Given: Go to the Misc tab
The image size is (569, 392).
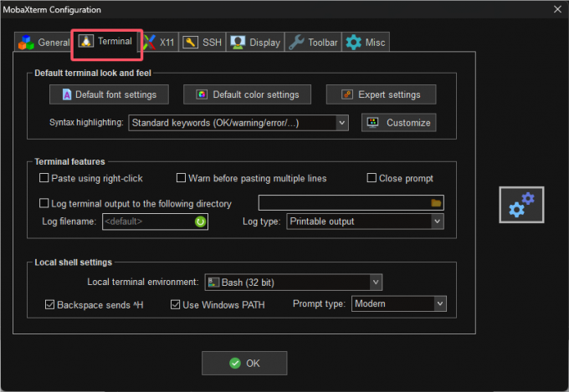Looking at the screenshot, I should click(x=366, y=43).
